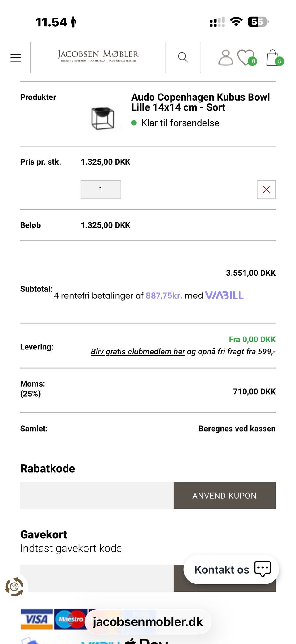Open the hamburger menu
The height and width of the screenshot is (644, 296).
click(16, 58)
